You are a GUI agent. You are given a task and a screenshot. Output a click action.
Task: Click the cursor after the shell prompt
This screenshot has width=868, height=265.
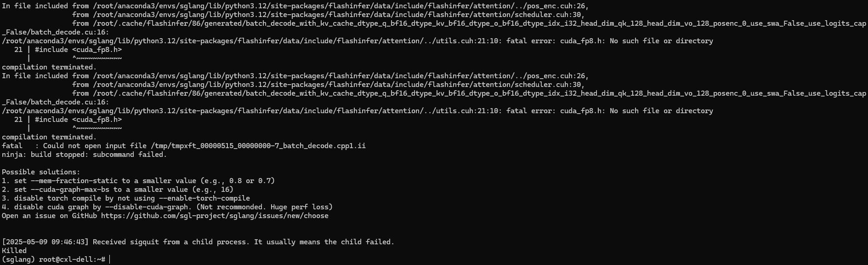pyautogui.click(x=110, y=259)
